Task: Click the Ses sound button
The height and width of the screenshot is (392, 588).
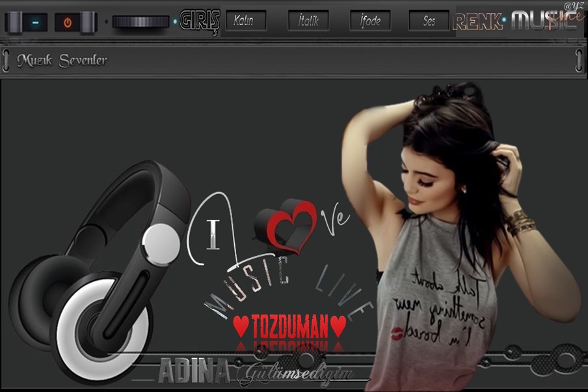Action: [x=429, y=20]
